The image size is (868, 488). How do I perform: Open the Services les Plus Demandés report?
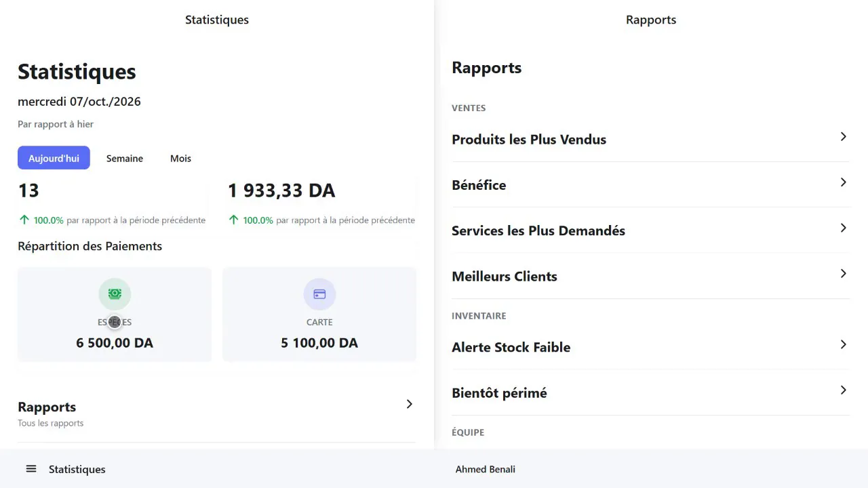click(650, 230)
